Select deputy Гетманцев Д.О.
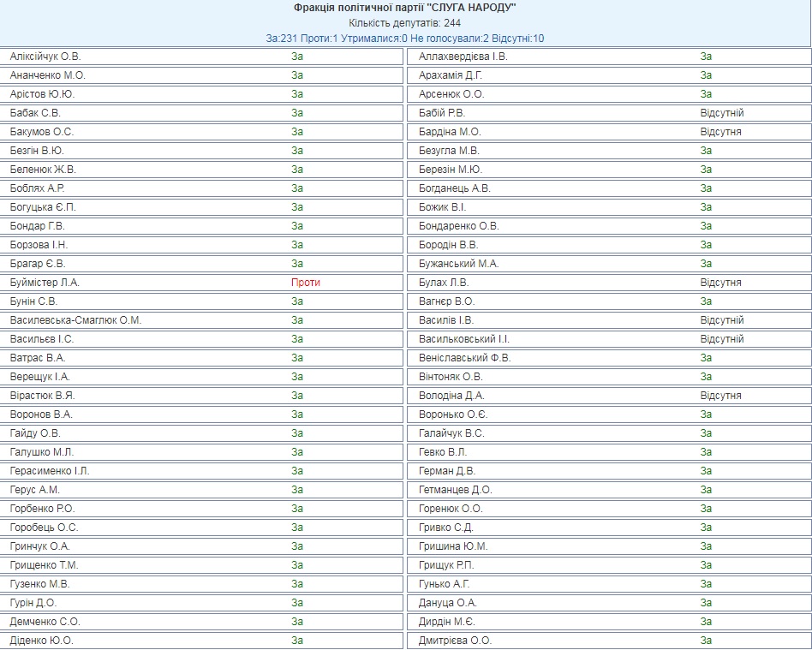The height and width of the screenshot is (650, 812). 455,490
